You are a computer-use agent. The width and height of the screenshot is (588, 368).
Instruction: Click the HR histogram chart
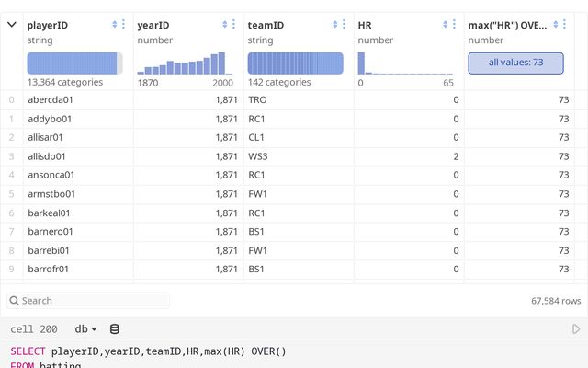point(405,63)
